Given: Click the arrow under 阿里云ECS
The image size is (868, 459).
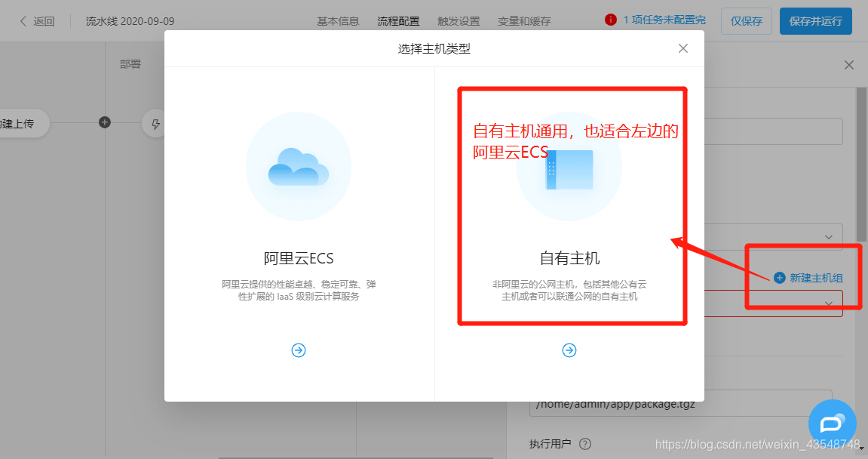Looking at the screenshot, I should tap(299, 350).
